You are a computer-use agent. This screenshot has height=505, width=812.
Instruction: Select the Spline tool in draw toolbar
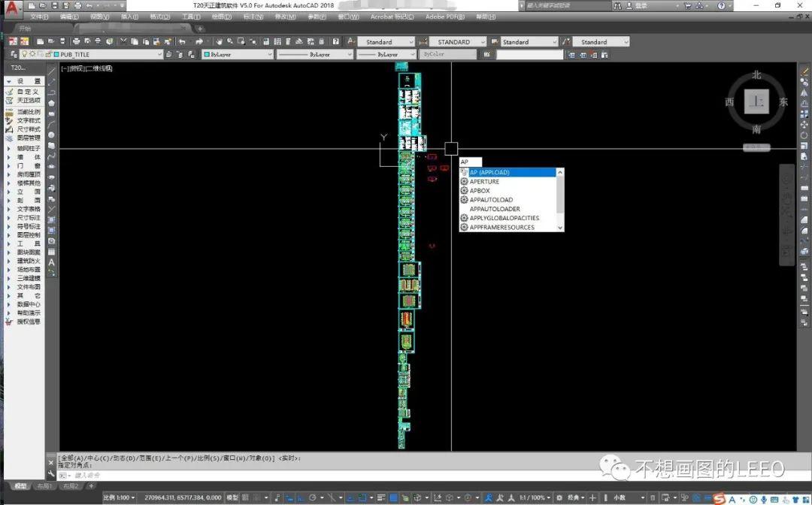pos(52,156)
